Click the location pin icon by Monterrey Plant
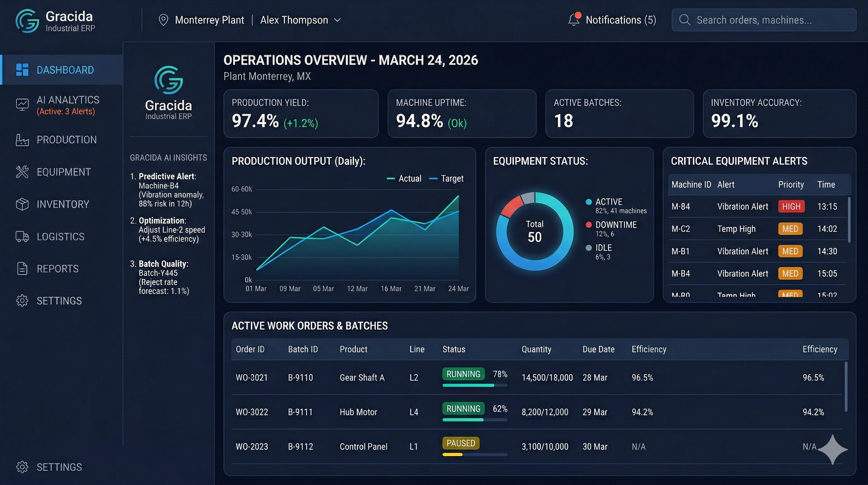The height and width of the screenshot is (485, 868). 163,20
